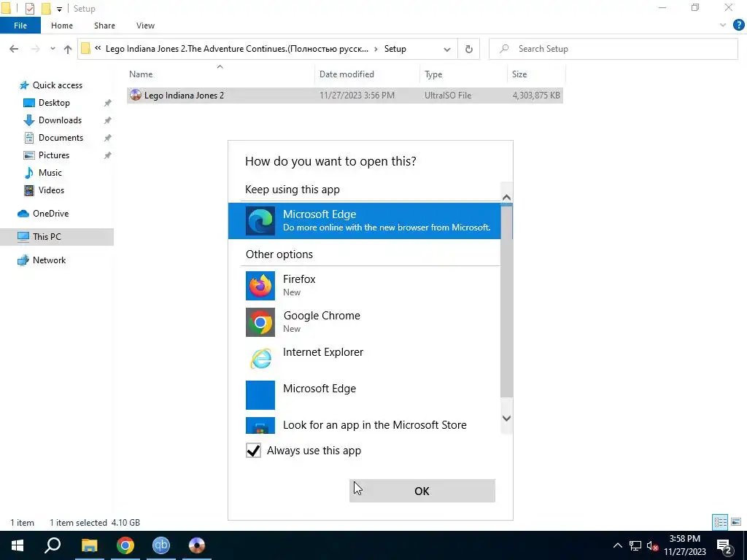Expand the ribbon with the chevron
Image resolution: width=747 pixels, height=560 pixels.
tap(723, 26)
